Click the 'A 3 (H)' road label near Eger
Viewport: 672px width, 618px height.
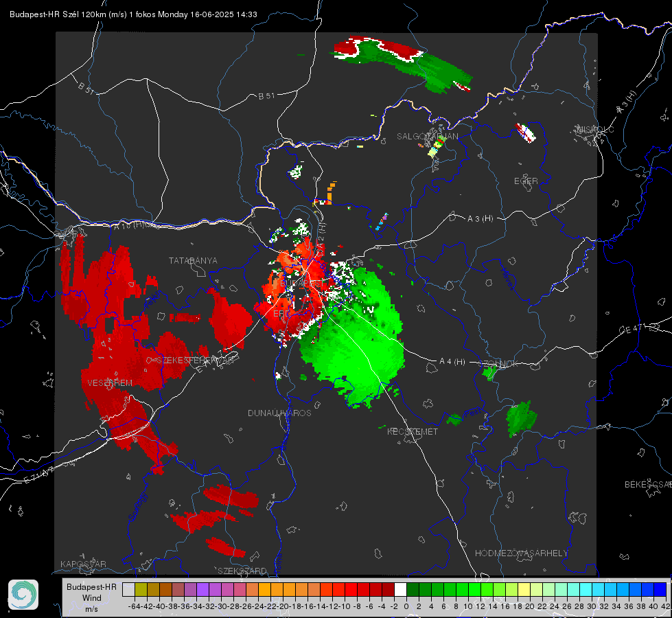(480, 219)
